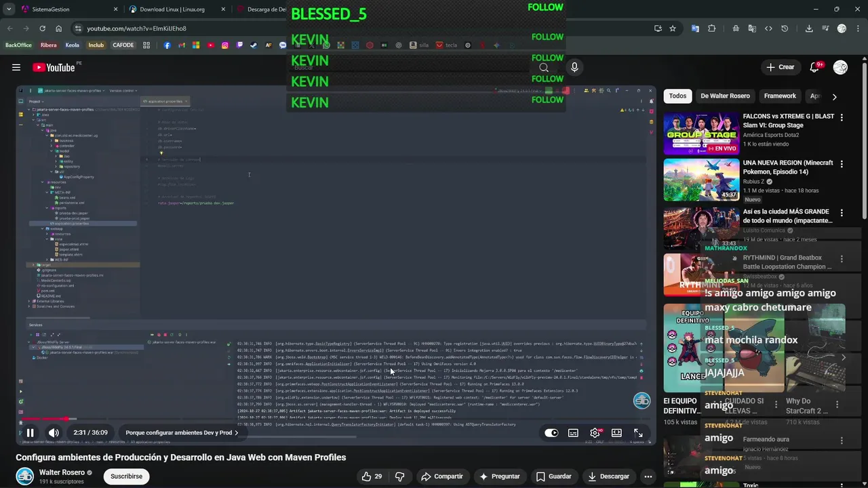
Task: Open the BackOffice bookmark
Action: point(18,45)
